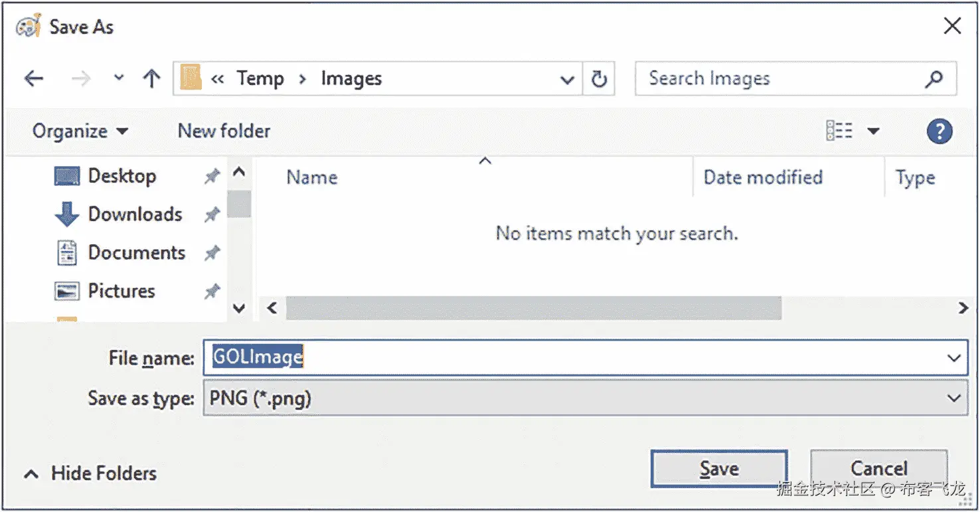Sort files by Date modified column

(764, 177)
